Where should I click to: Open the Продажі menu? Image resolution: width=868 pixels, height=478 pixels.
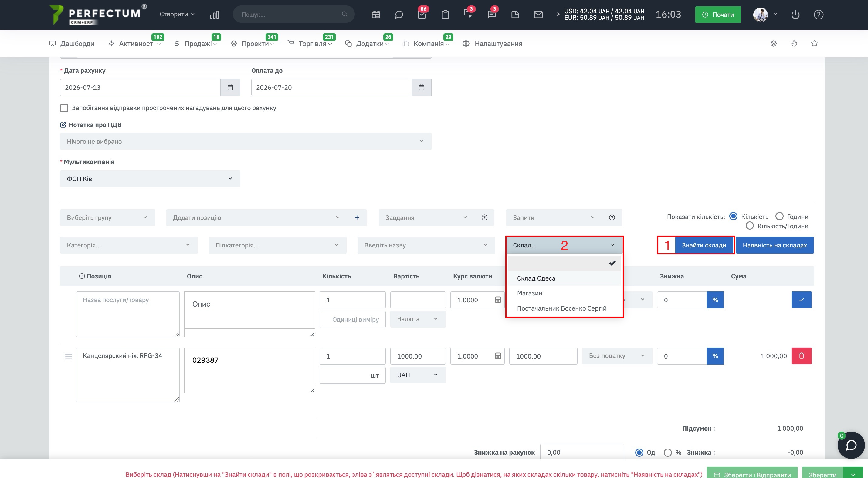[x=198, y=43]
